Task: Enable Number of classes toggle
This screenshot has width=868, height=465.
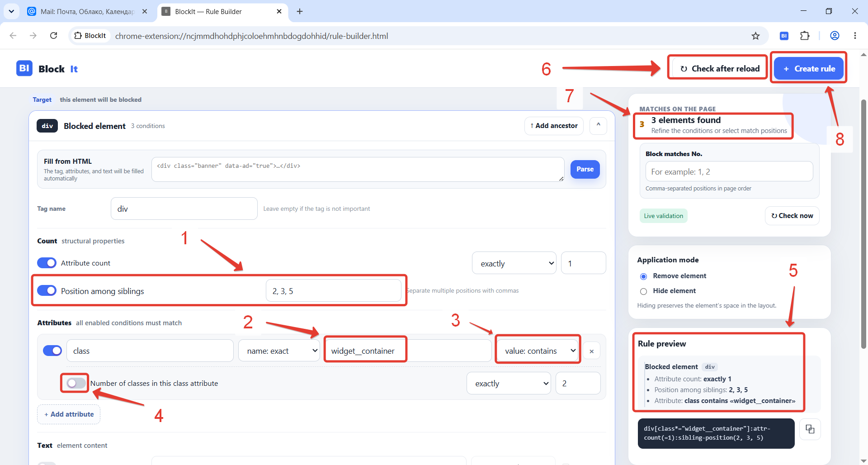Action: 75,383
